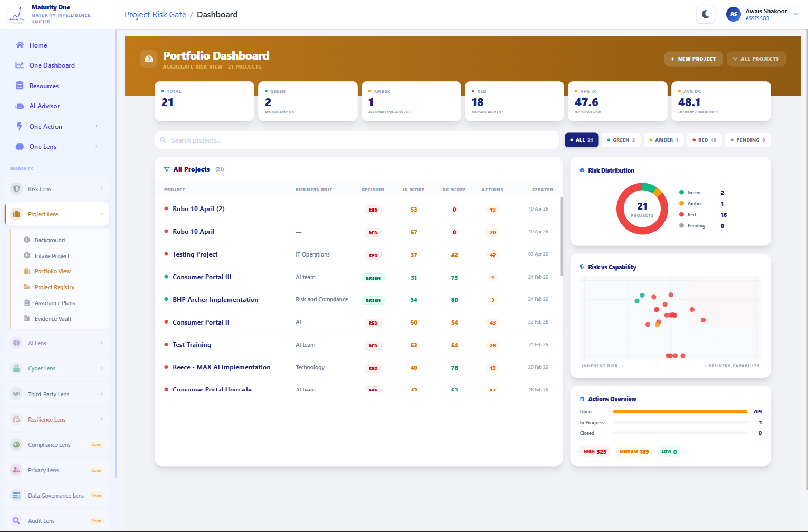Expand the Resilience Lens module chevron
This screenshot has width=808, height=532.
101,419
